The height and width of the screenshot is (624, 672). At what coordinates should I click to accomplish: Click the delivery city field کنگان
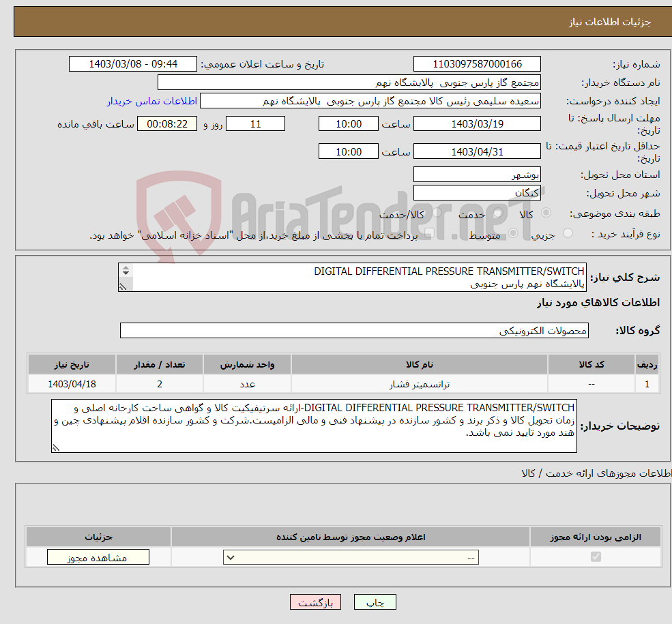point(477,193)
